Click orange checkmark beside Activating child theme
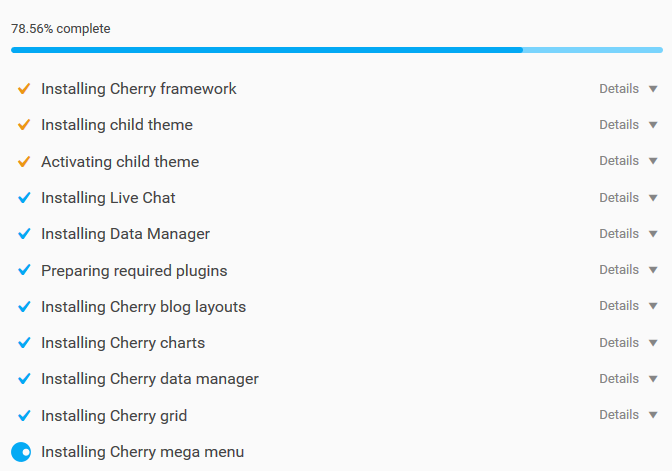 (24, 162)
